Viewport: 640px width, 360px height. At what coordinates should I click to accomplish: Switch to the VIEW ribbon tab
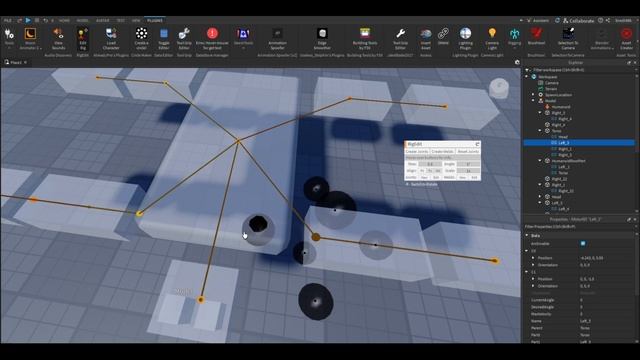(136, 20)
